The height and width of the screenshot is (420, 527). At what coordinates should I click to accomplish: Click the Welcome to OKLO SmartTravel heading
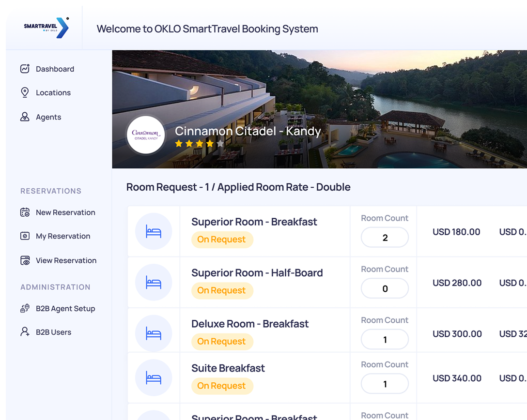(207, 29)
